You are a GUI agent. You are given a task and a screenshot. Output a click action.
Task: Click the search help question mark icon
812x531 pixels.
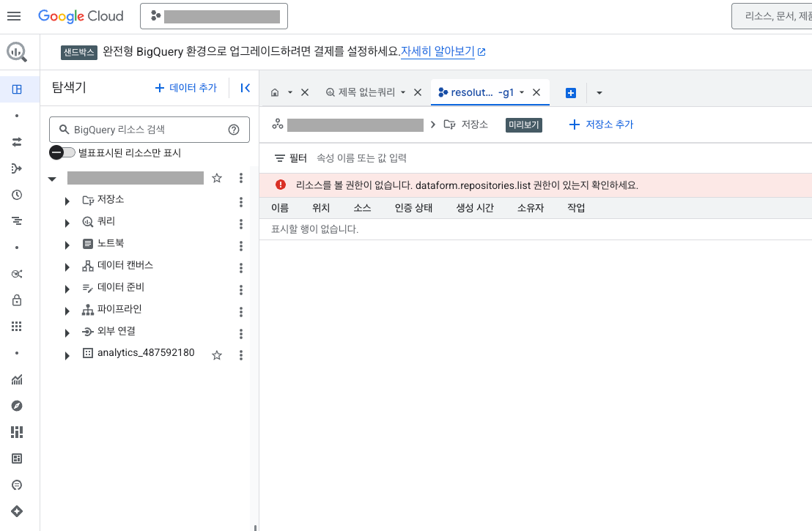click(x=234, y=130)
